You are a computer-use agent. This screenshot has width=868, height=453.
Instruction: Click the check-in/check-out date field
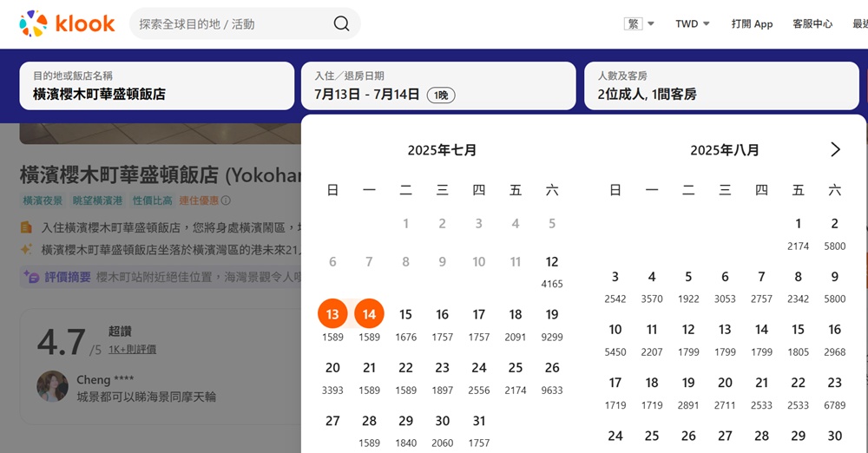pos(438,86)
